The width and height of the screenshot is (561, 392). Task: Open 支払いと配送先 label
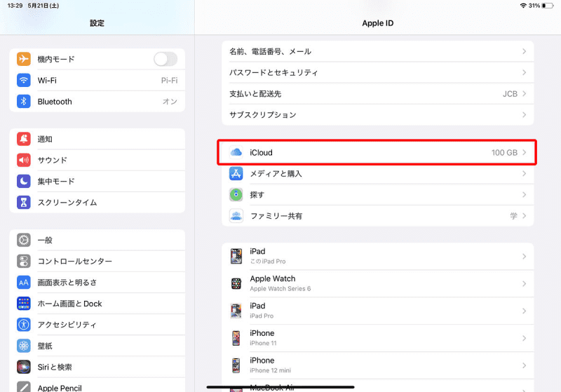coord(255,94)
